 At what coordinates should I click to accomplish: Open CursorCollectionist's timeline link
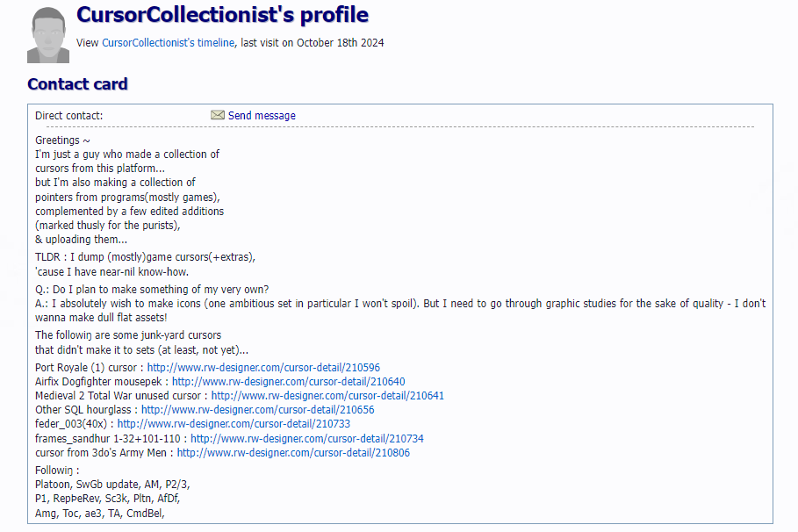(x=168, y=43)
